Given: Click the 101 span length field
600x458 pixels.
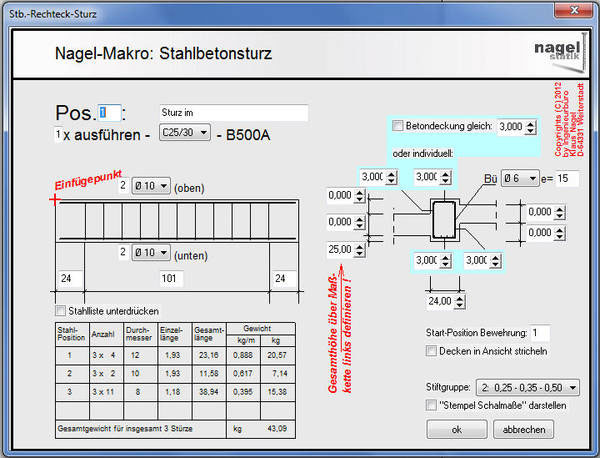Looking at the screenshot, I should tap(168, 279).
